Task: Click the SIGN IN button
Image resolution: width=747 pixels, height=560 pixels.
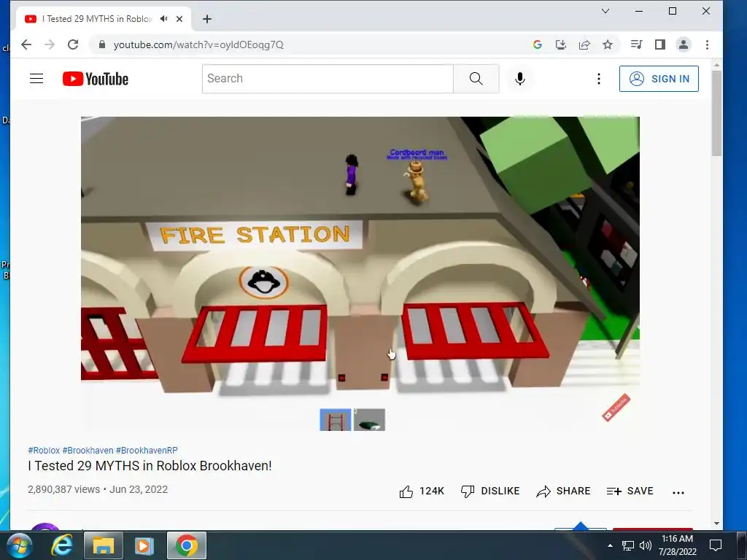Action: pyautogui.click(x=659, y=79)
